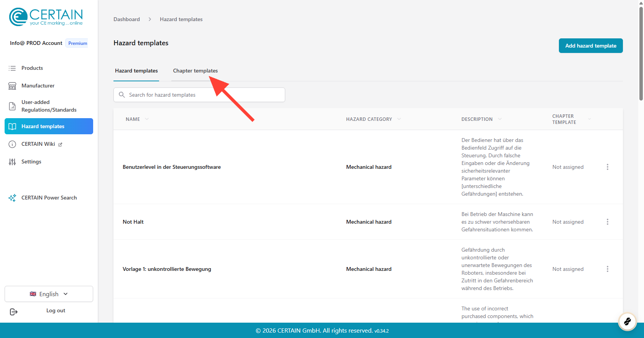
Task: Go to Dashboard via breadcrumb
Action: coord(127,19)
